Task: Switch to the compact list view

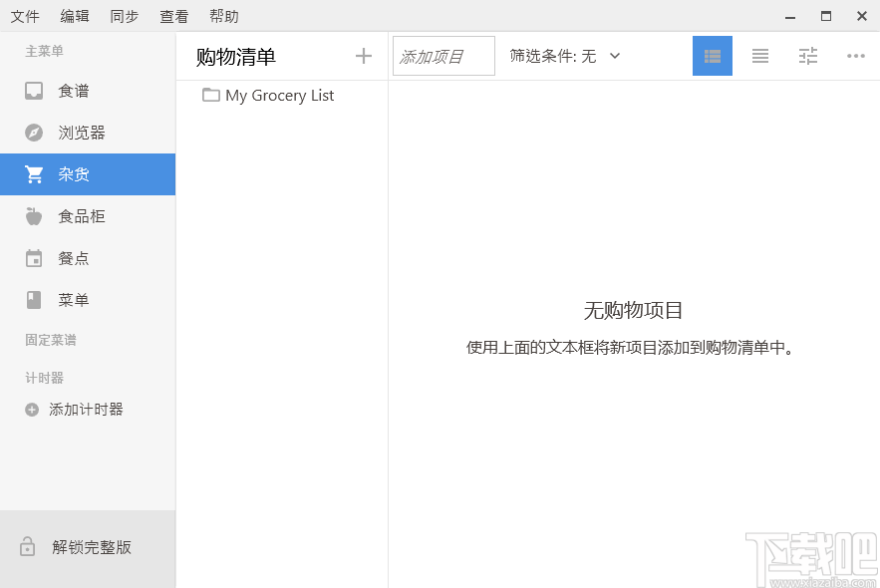Action: pyautogui.click(x=759, y=57)
